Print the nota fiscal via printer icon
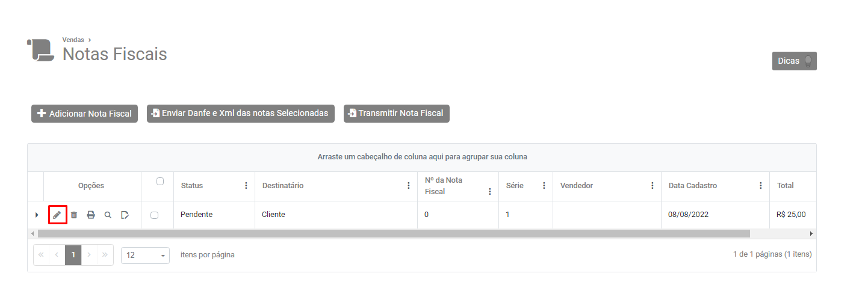Viewport: 868px width, 297px height. (x=91, y=215)
